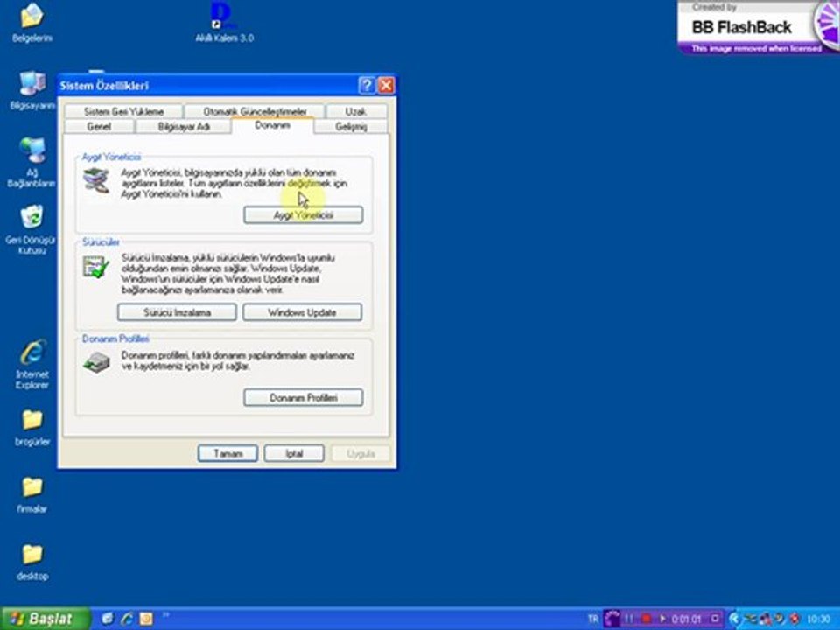
Task: Select the firmalar folder icon
Action: [32, 495]
